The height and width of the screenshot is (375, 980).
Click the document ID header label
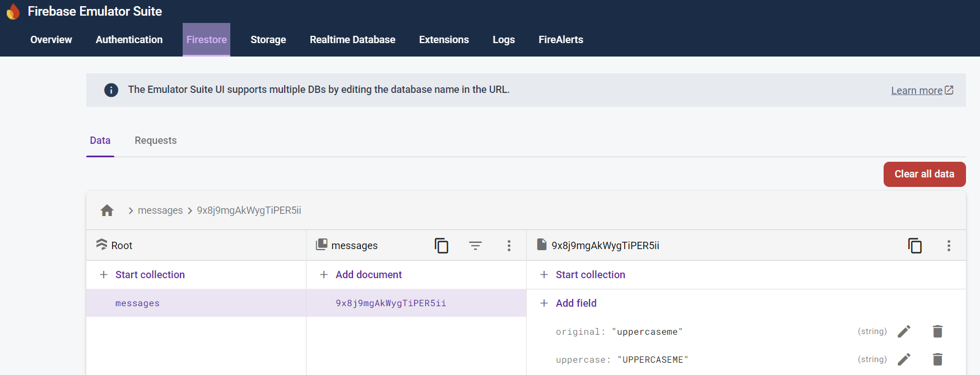click(x=605, y=246)
